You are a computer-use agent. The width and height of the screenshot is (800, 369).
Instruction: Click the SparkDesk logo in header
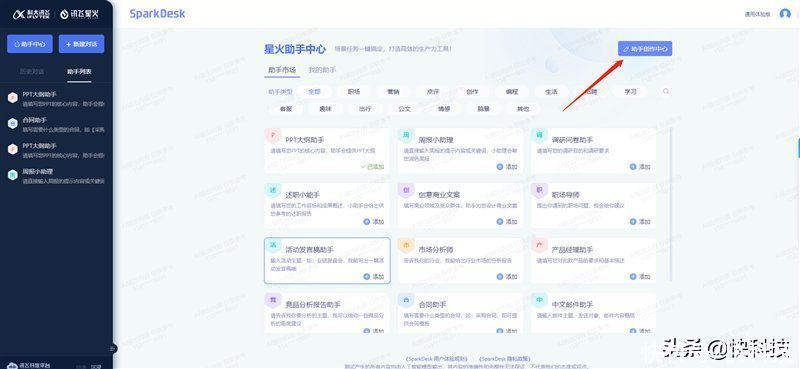[x=157, y=14]
